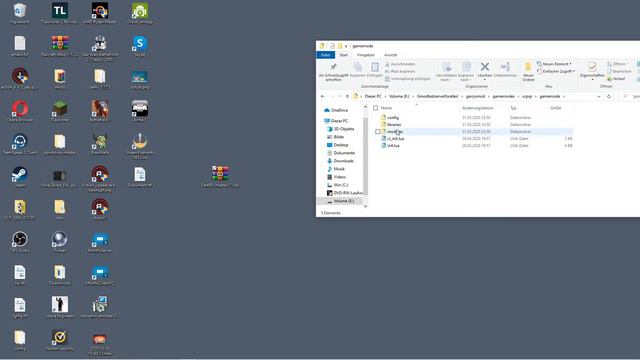Tick the select-all checkbox beside Name header
The width and height of the screenshot is (640, 360).
[x=376, y=108]
